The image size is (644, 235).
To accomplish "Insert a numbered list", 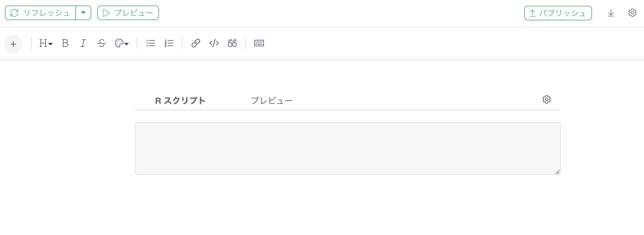I will point(169,43).
